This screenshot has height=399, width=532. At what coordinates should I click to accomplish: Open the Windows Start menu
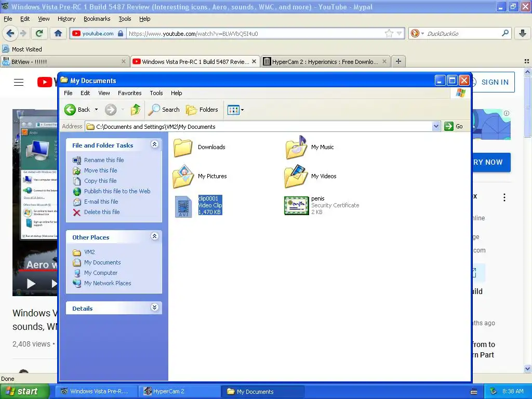24,391
